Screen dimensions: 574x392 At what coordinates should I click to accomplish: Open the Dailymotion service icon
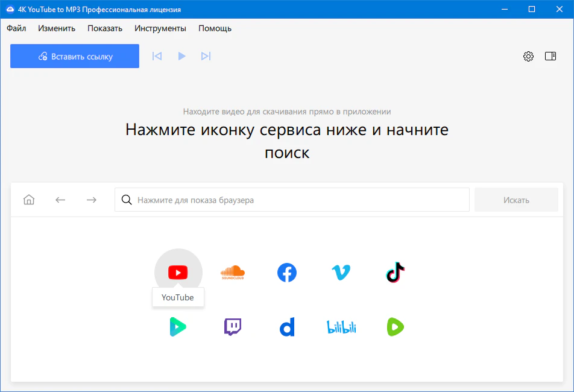point(287,327)
